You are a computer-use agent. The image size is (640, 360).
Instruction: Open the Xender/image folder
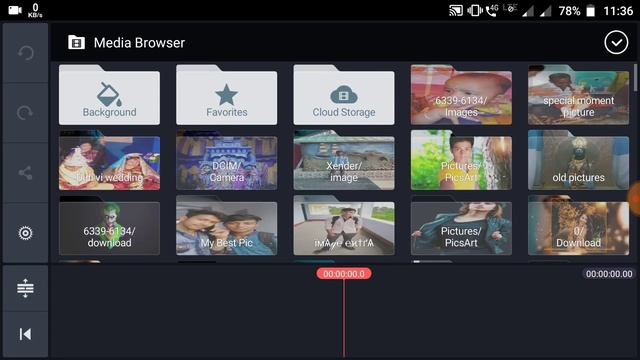pyautogui.click(x=344, y=160)
